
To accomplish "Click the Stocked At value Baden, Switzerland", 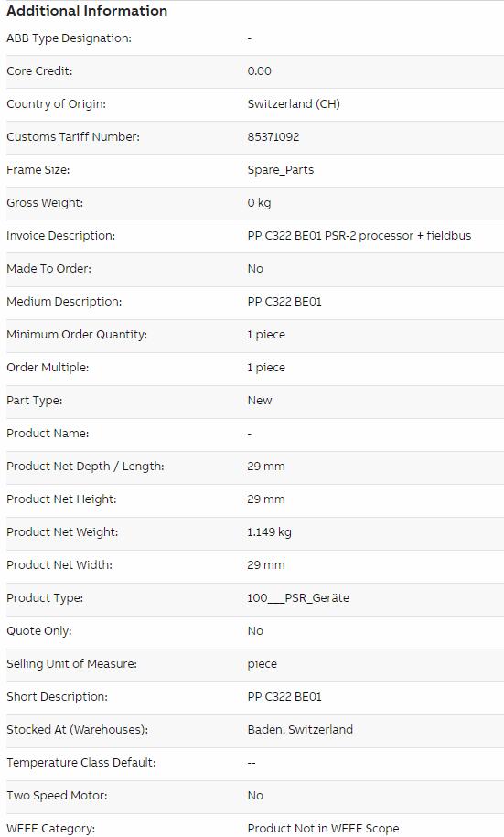I will coord(300,730).
